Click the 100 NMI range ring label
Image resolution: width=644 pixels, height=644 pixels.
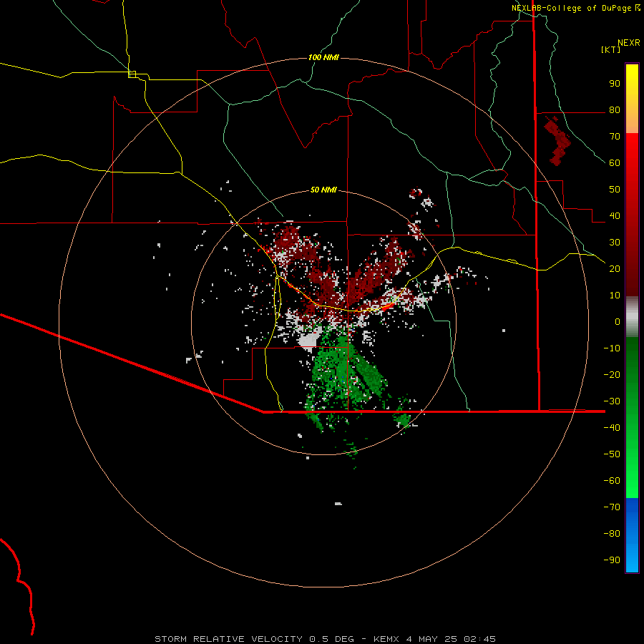[323, 57]
